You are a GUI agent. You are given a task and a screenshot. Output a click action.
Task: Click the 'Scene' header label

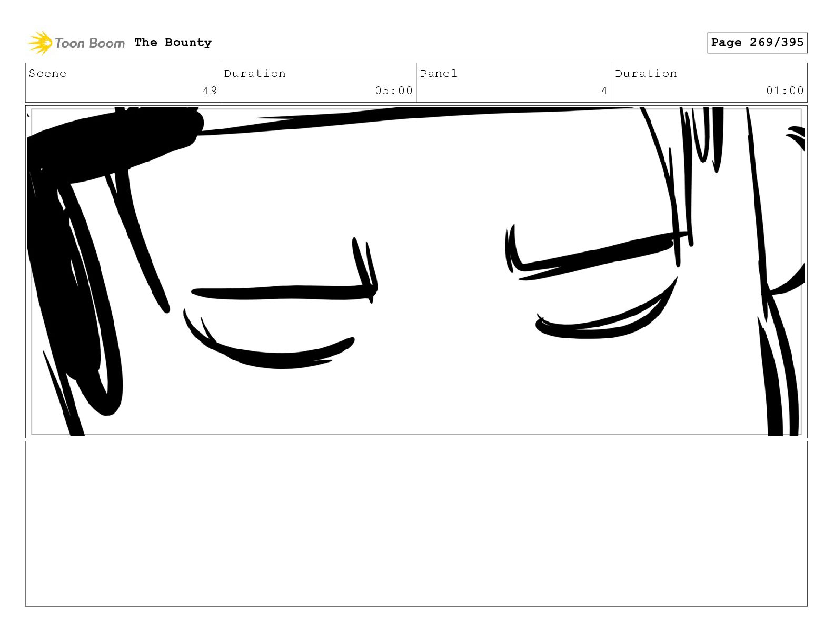point(48,74)
